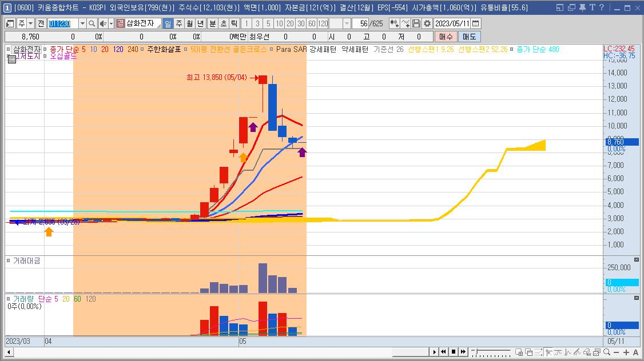Click the T font icon in title bar

(x=592, y=7)
